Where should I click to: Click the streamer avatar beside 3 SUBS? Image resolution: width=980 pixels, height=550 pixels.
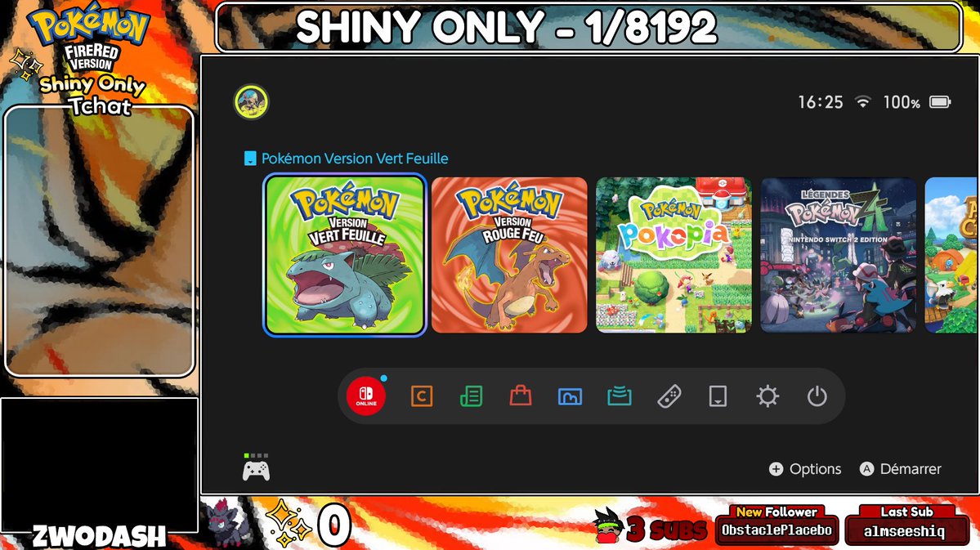[x=608, y=525]
